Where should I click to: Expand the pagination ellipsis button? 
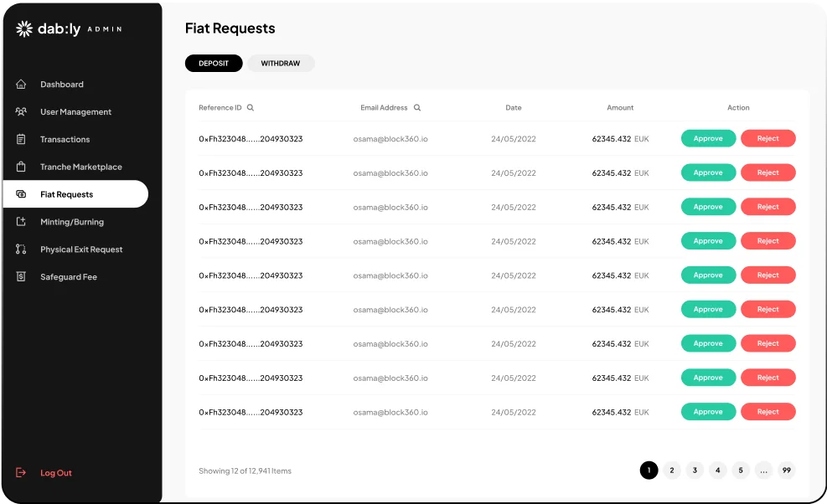point(763,471)
